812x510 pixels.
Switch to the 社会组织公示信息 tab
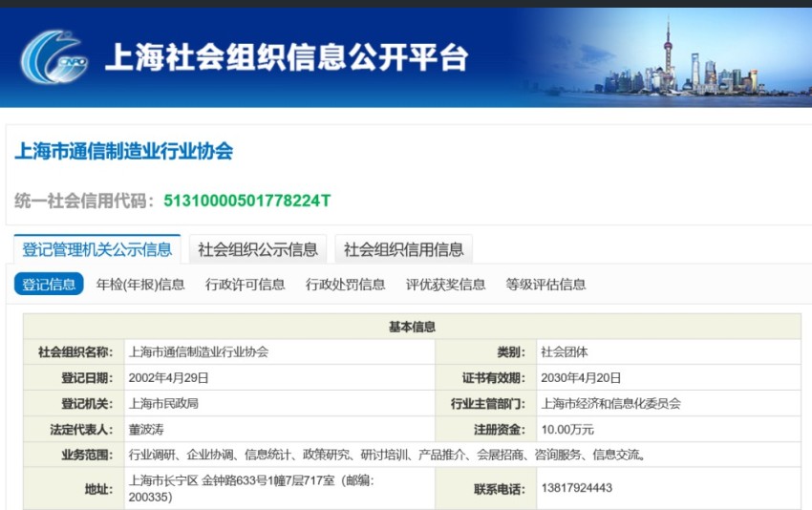pyautogui.click(x=257, y=249)
